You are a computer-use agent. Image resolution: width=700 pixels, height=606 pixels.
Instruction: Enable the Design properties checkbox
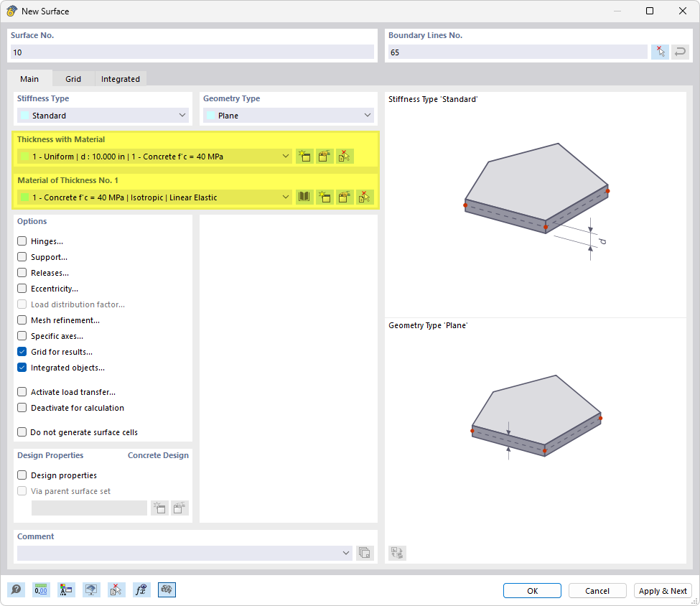[22, 475]
